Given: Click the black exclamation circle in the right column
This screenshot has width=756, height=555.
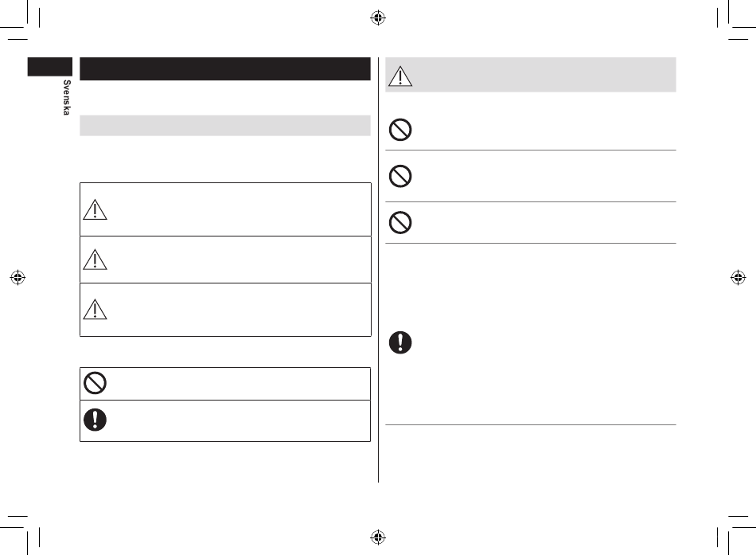Looking at the screenshot, I should tap(400, 342).
